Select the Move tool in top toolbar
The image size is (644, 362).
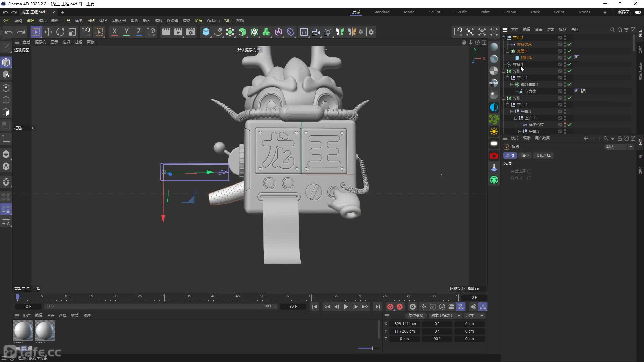click(x=48, y=32)
